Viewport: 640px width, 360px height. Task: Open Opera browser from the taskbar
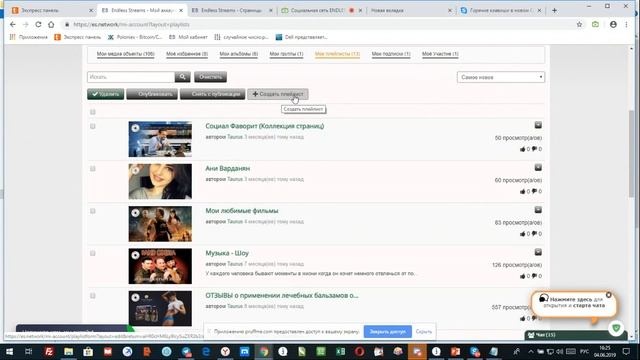click(x=359, y=351)
